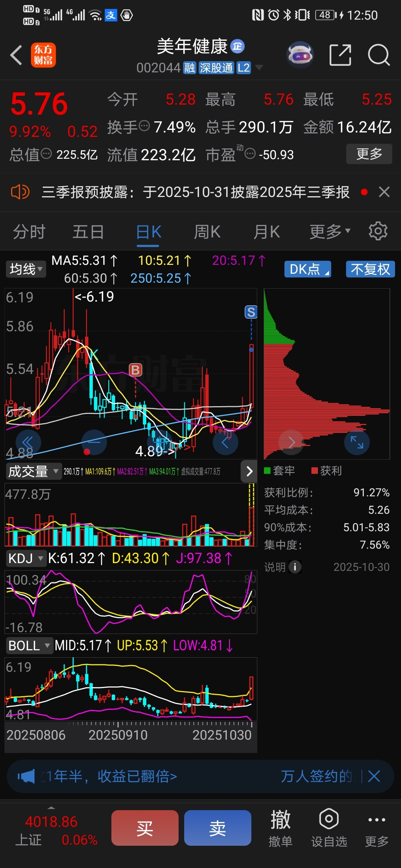The height and width of the screenshot is (868, 401).
Task: Expand chip distribution fullscreen
Action: [x=357, y=442]
